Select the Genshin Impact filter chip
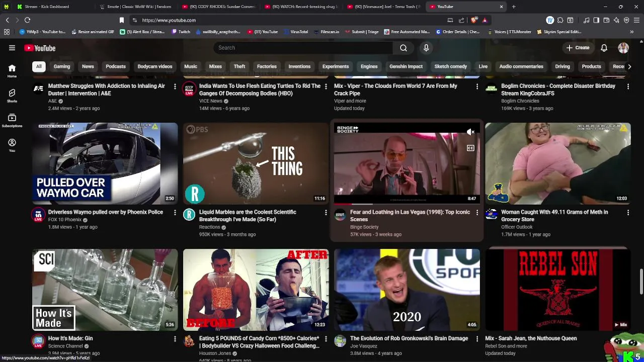 point(406,66)
